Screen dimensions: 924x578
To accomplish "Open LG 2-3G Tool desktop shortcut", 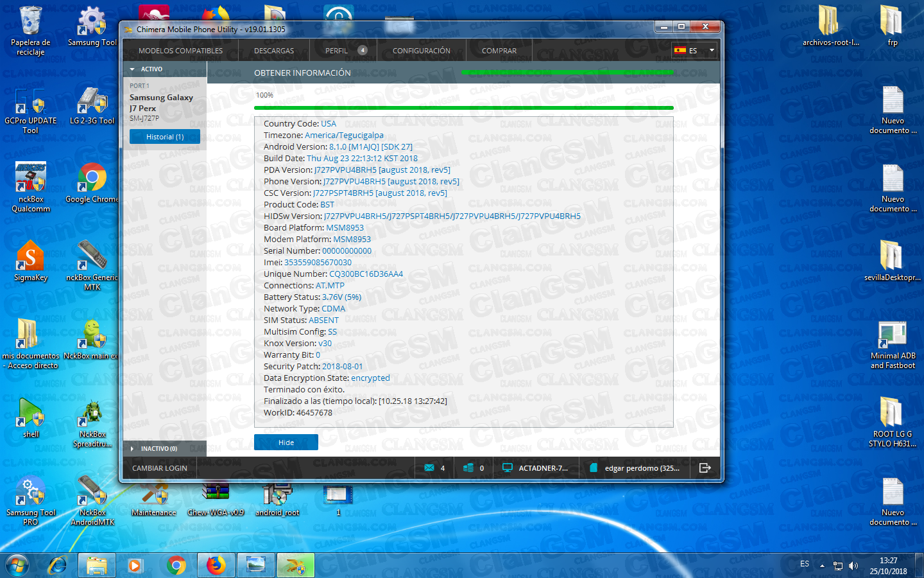I will (x=92, y=106).
